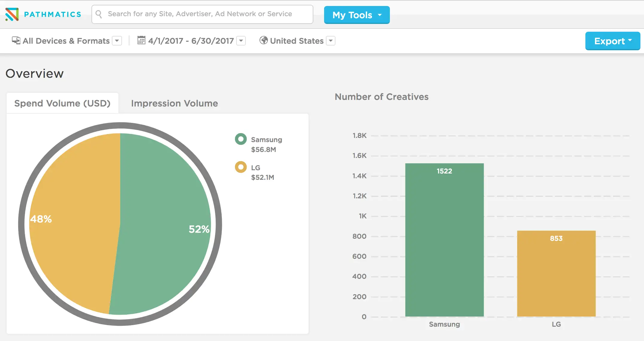The width and height of the screenshot is (644, 341).
Task: Click the 1K y-axis label
Action: (363, 216)
